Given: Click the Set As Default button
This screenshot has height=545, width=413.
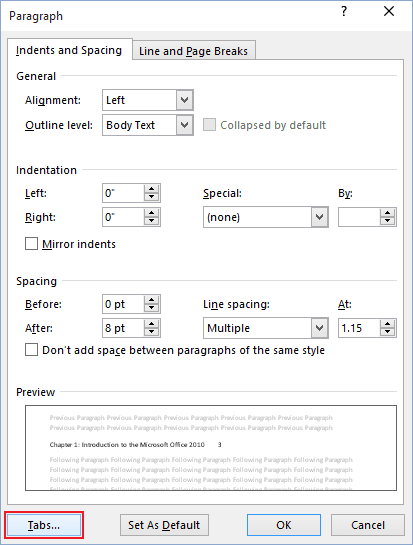Looking at the screenshot, I should (x=164, y=525).
